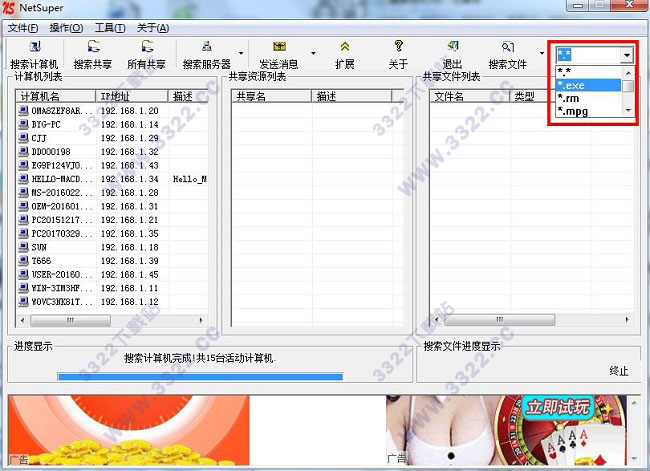650x471 pixels.
Task: Click the computer list horizontal scrollbar thumb
Action: point(70,320)
